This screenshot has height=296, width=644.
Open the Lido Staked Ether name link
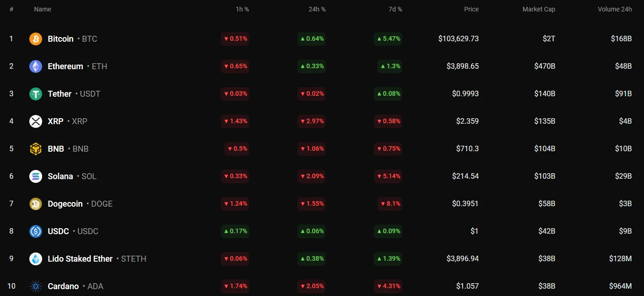(x=80, y=259)
